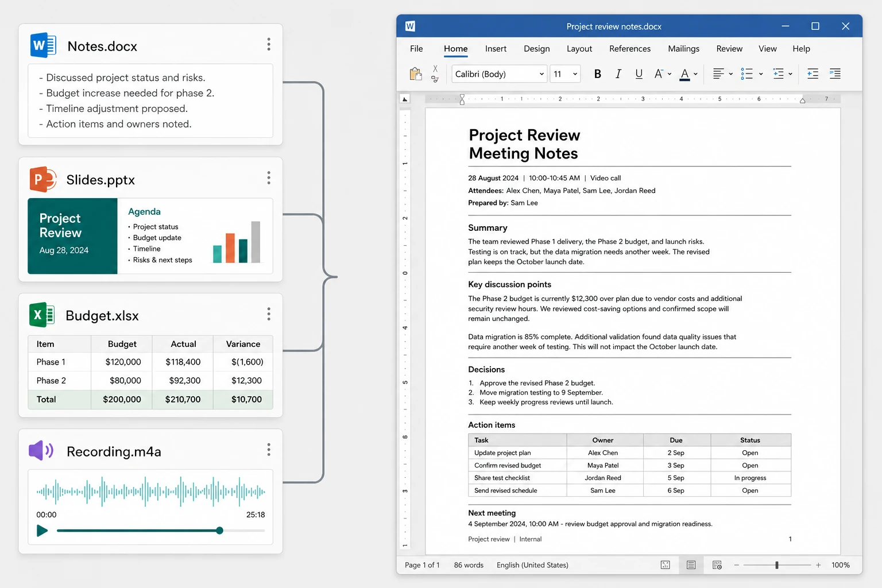
Task: Click the increase indent icon
Action: click(835, 73)
